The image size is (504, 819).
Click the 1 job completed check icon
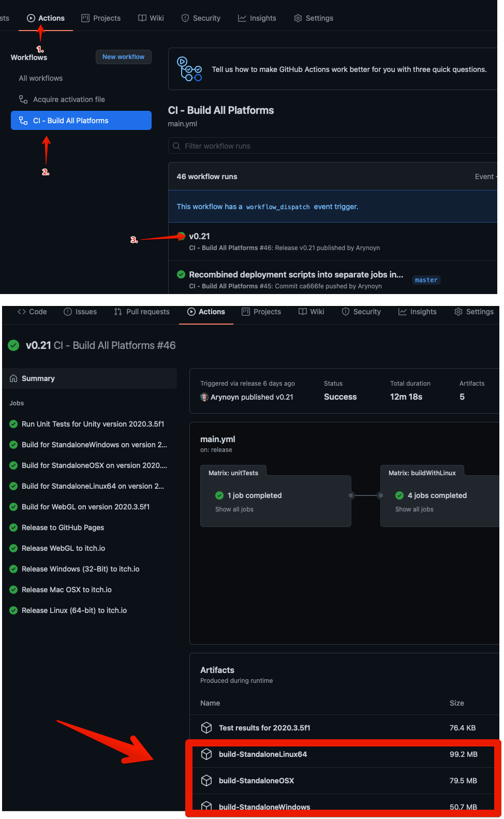click(x=219, y=495)
